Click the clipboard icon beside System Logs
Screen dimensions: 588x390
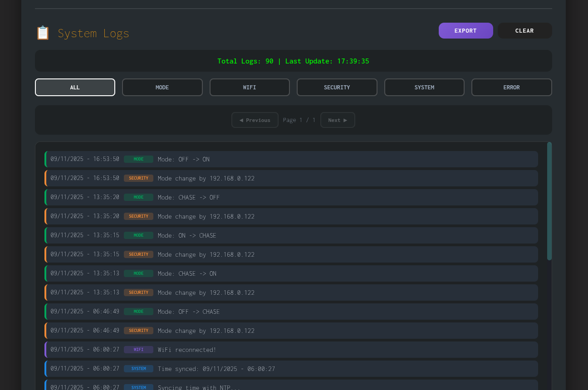pyautogui.click(x=43, y=33)
